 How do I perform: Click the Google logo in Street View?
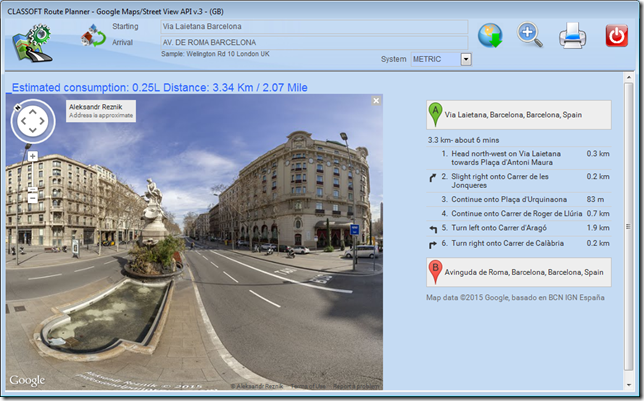point(27,380)
